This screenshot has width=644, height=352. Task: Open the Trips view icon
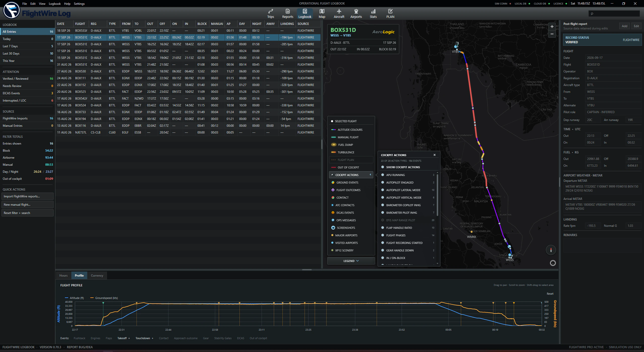[270, 14]
